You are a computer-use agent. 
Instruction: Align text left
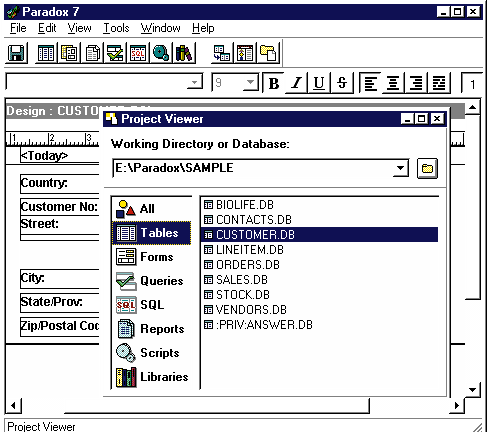(370, 83)
